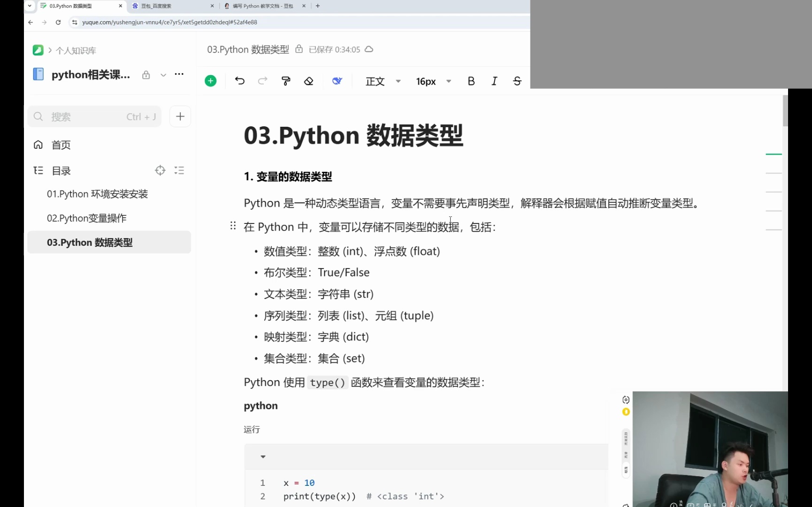Click the cloud sync status icon
This screenshot has width=812, height=507.
pyautogui.click(x=369, y=49)
